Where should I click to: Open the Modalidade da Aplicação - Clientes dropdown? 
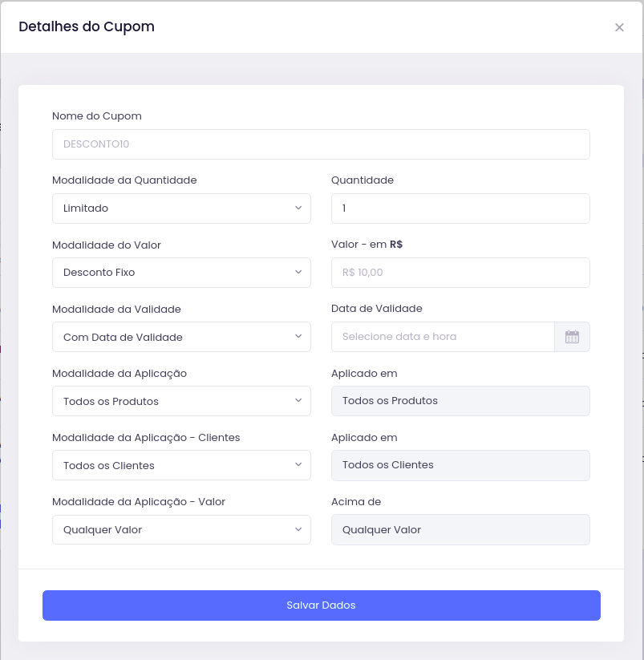(181, 465)
